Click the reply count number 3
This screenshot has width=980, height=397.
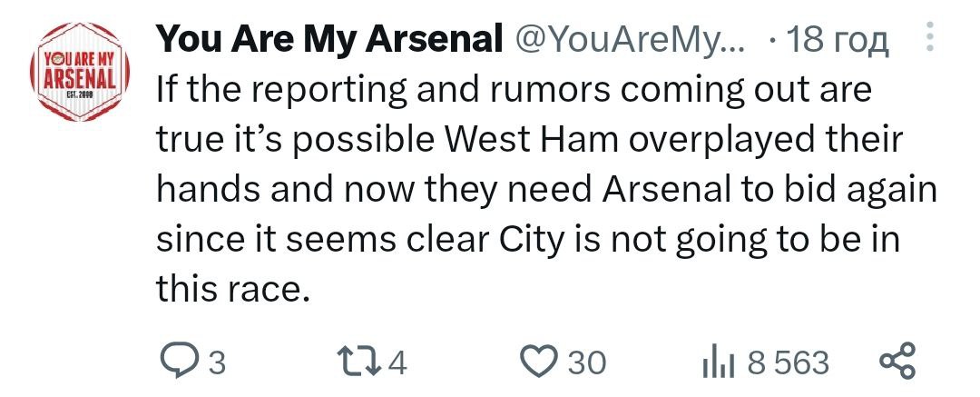point(215,363)
